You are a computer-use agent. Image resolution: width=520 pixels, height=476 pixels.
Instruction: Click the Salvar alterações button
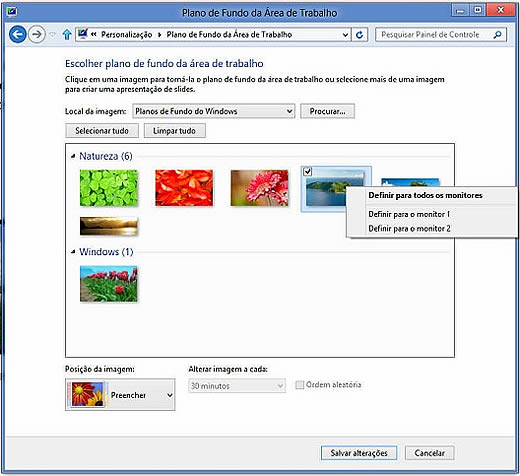click(x=359, y=453)
